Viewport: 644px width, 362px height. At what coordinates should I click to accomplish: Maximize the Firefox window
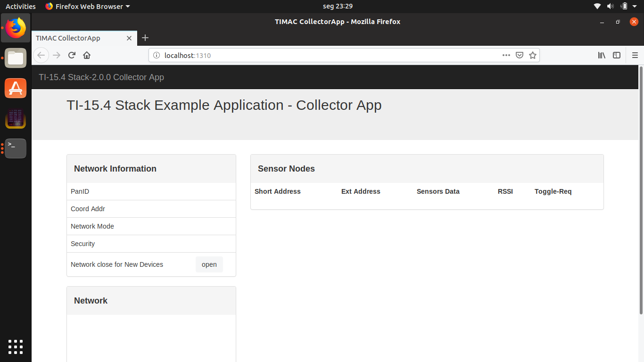click(x=618, y=22)
